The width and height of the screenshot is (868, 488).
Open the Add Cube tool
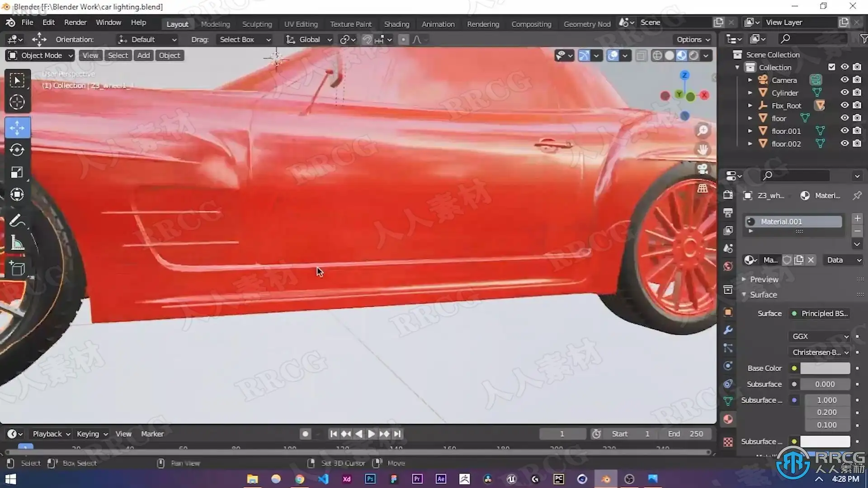pyautogui.click(x=17, y=269)
